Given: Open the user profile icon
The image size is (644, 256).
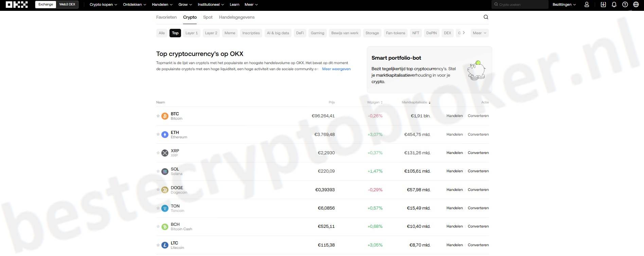Looking at the screenshot, I should pos(587,5).
